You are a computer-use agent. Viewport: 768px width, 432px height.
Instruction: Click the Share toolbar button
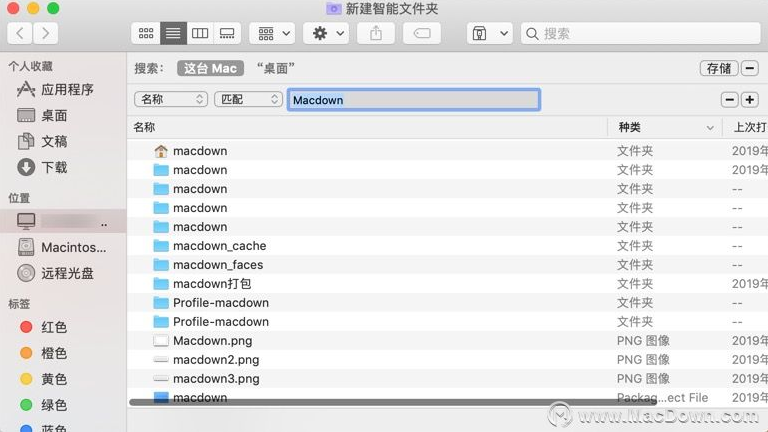click(x=376, y=33)
